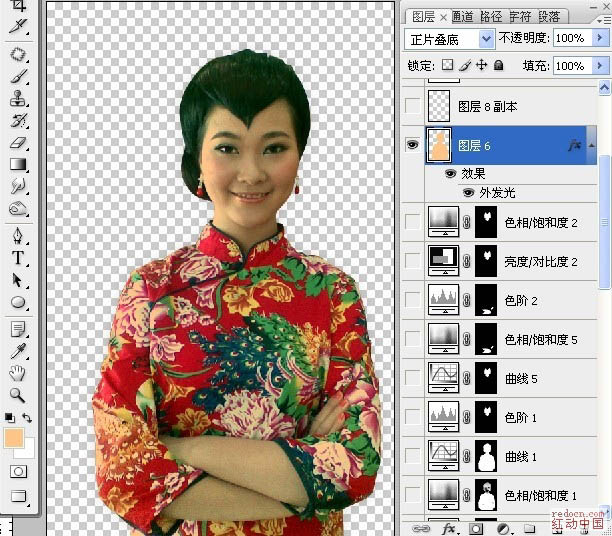Viewport: 612px width, 536px height.
Task: Select the Zoom magnifier tool
Action: [17, 395]
